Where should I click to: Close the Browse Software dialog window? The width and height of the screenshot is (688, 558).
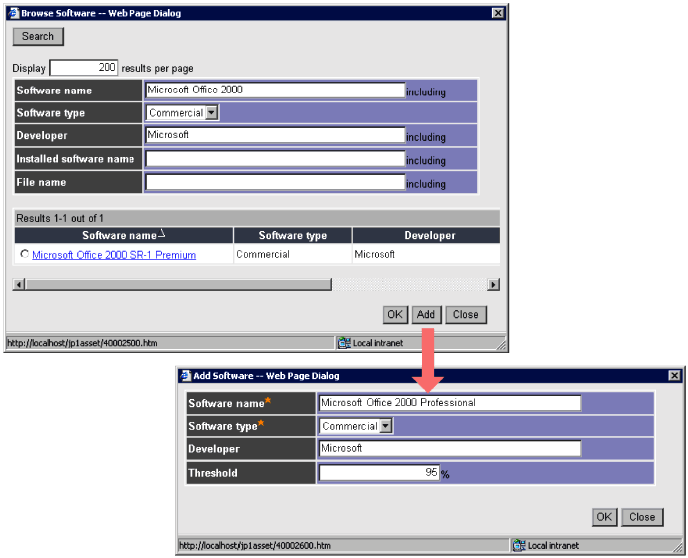click(498, 13)
